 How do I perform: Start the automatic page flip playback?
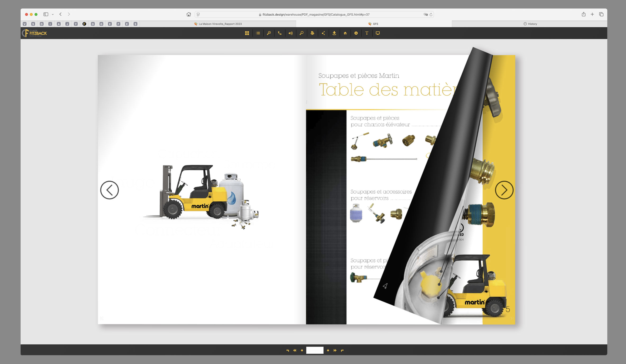coord(356,33)
